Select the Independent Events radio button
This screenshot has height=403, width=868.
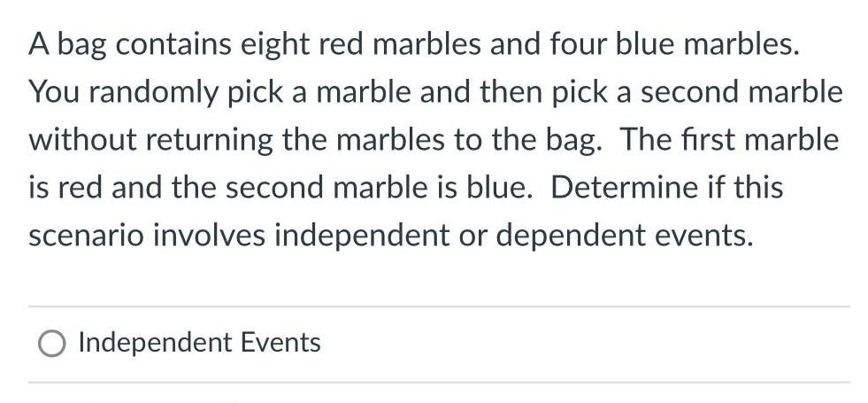(51, 343)
